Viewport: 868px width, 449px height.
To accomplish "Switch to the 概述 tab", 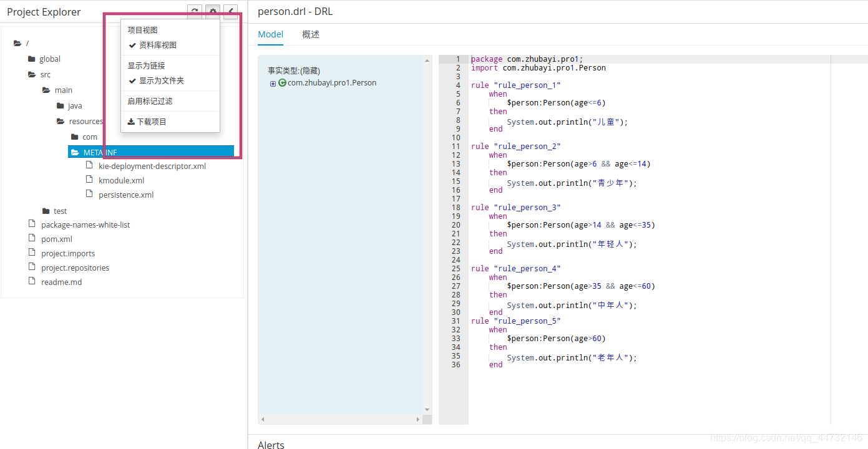I will pyautogui.click(x=310, y=34).
